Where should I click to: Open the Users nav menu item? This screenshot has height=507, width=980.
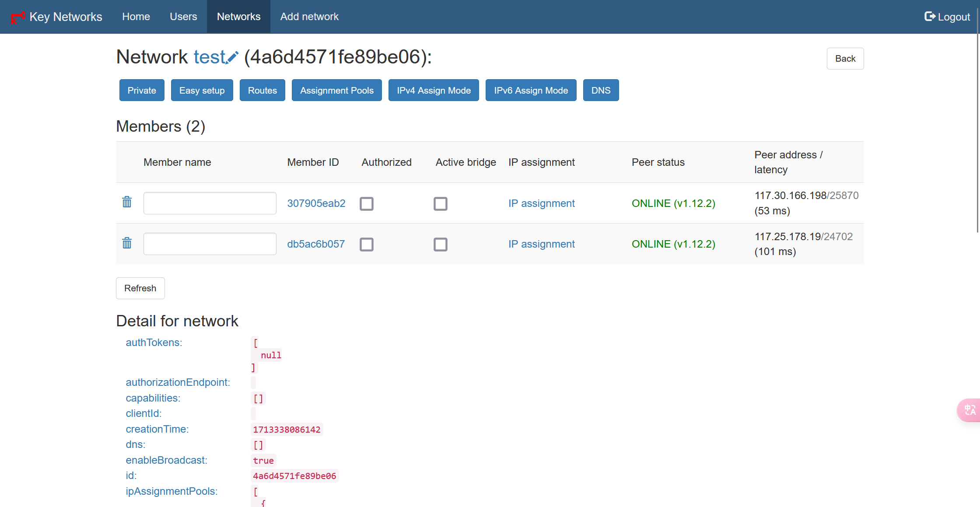pos(183,17)
